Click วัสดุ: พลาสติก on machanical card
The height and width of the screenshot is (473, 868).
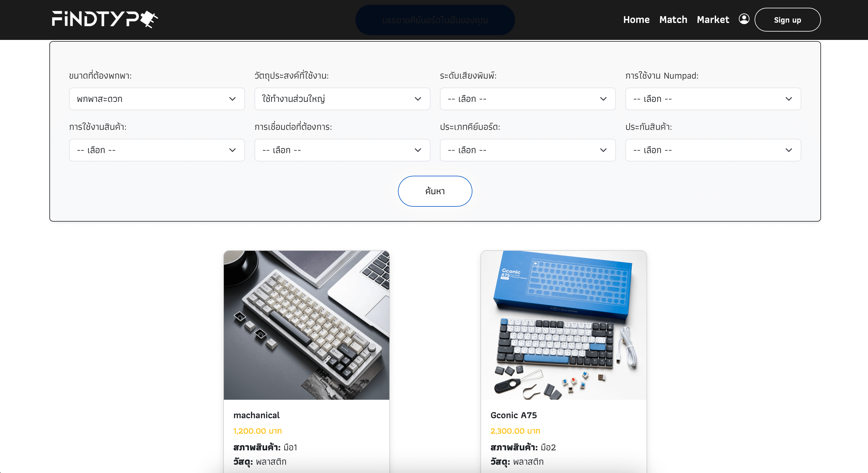(x=260, y=462)
